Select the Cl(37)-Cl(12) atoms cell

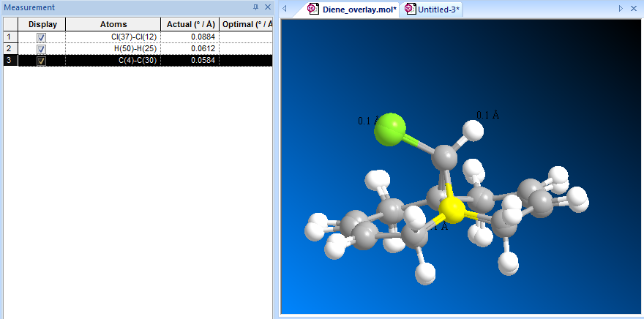113,37
